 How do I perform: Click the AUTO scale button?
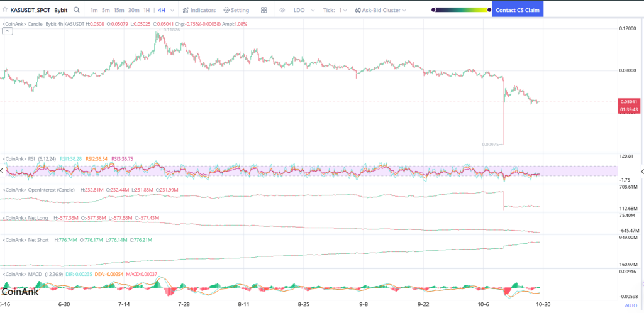coord(631,305)
